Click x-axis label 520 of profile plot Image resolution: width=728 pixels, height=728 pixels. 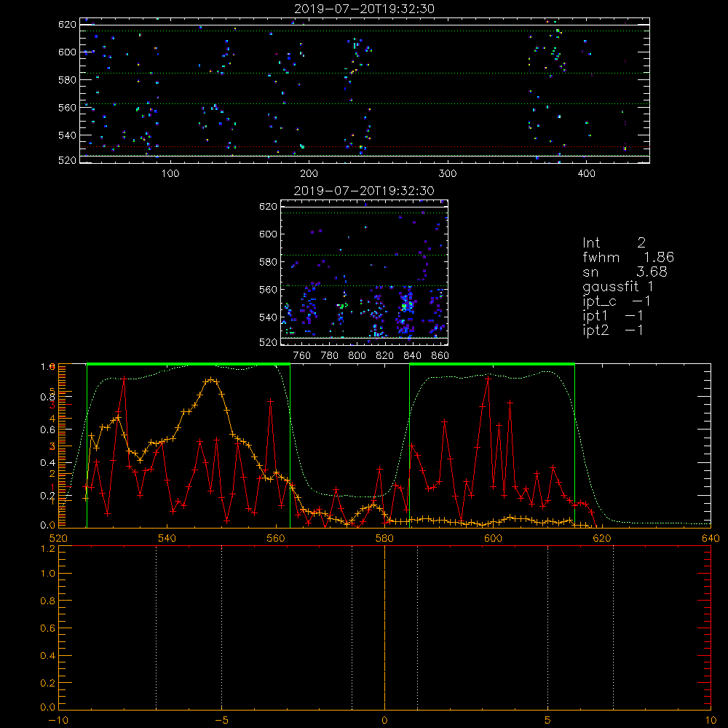click(58, 538)
